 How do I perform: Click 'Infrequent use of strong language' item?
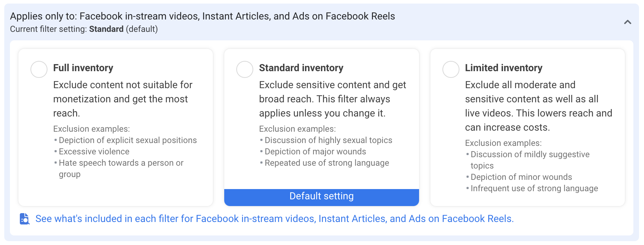[x=534, y=188]
